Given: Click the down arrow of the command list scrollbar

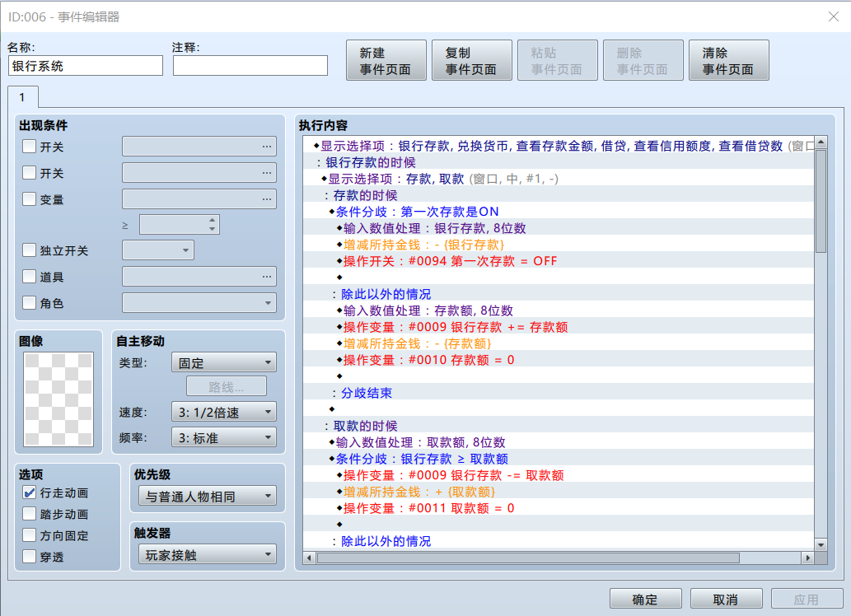Looking at the screenshot, I should pos(821,544).
